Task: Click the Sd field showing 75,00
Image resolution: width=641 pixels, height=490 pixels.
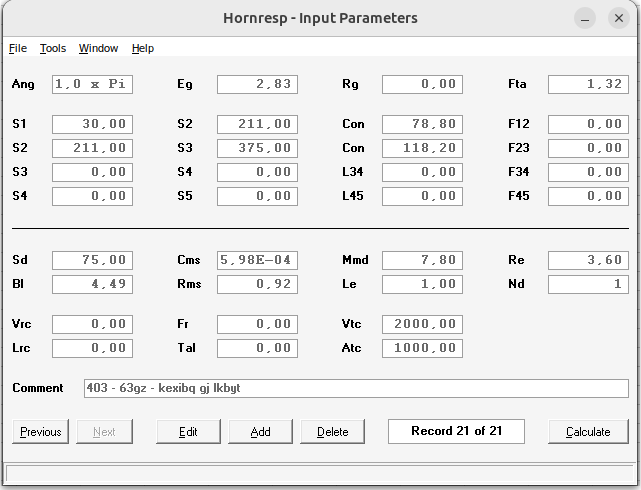Action: [x=92, y=260]
